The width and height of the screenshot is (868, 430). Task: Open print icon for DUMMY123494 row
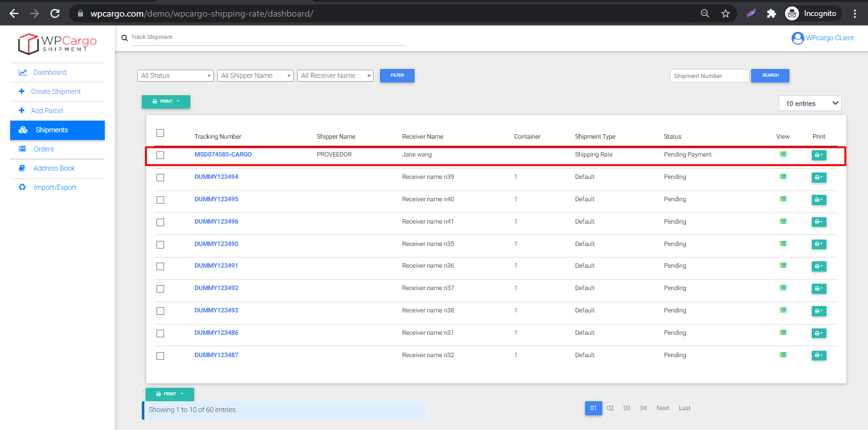[x=818, y=178]
